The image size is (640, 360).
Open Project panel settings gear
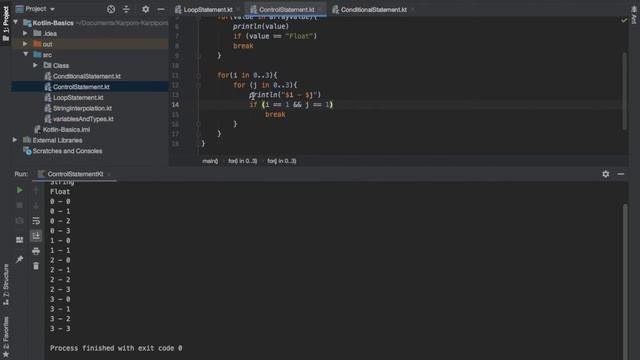click(x=146, y=9)
